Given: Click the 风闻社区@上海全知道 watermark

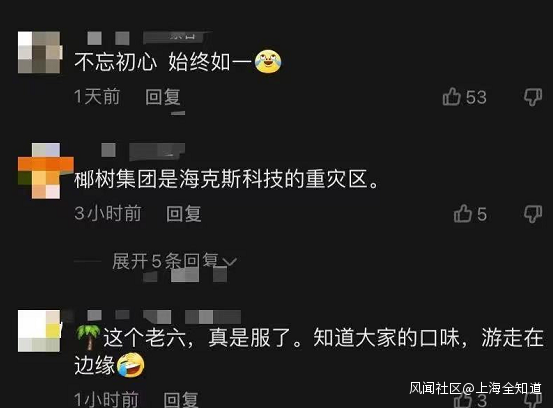Looking at the screenshot, I should coord(475,388).
